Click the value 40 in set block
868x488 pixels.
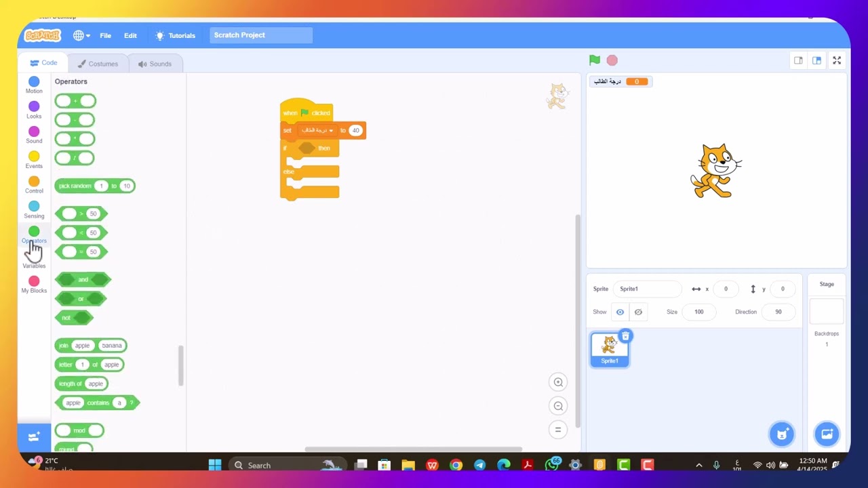click(355, 130)
